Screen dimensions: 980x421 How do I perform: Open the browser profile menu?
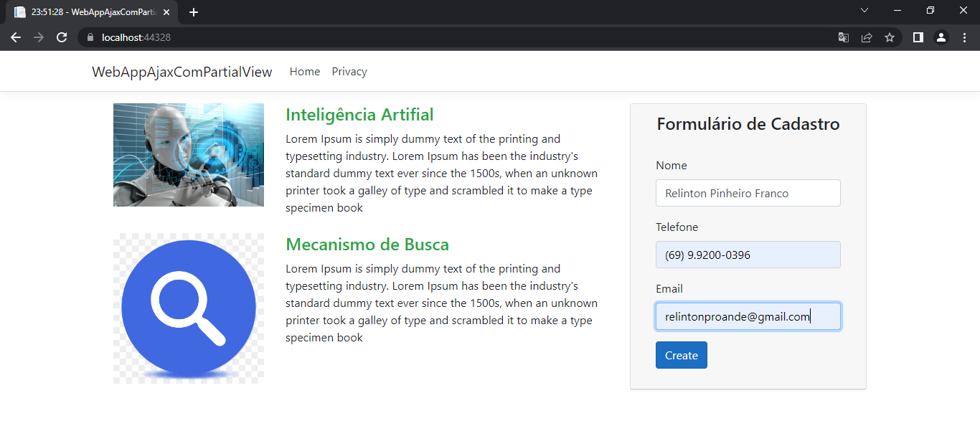pos(941,37)
